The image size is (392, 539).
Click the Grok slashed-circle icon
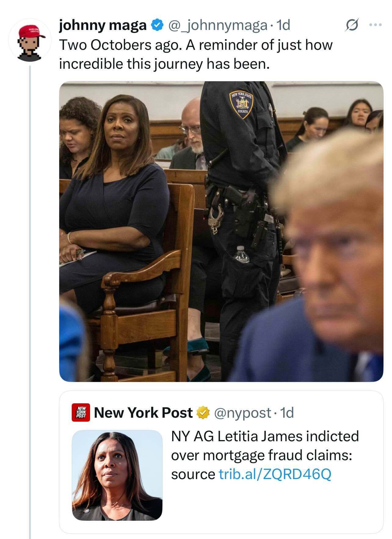(351, 25)
